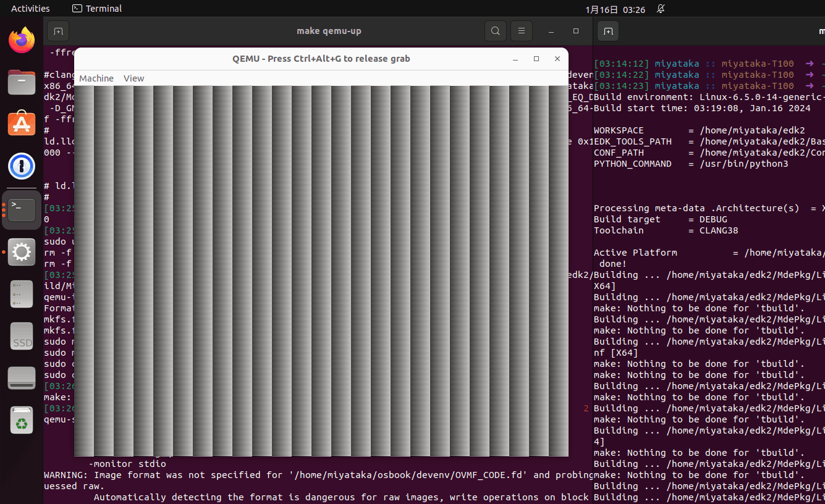Launch Firefox from the dock
Image resolution: width=825 pixels, height=504 pixels.
(x=22, y=40)
